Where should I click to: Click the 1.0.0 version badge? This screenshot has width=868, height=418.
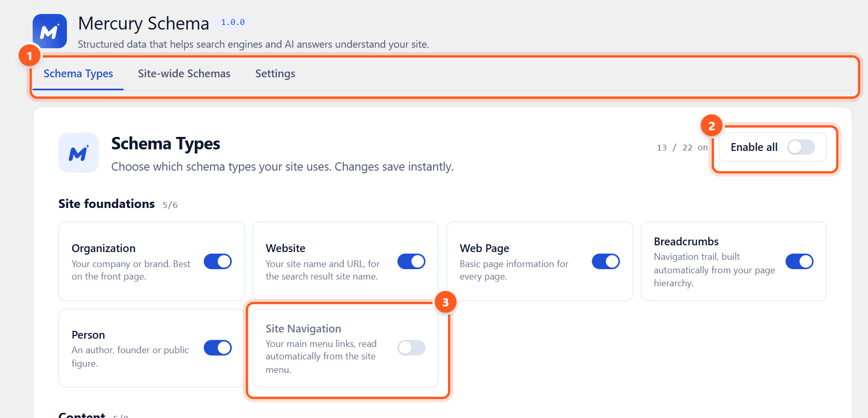pos(233,22)
